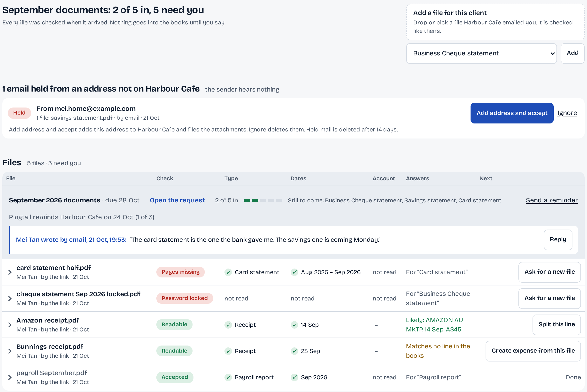
Task: Click checkmark icon beside 23 Sep date
Action: [x=294, y=351]
